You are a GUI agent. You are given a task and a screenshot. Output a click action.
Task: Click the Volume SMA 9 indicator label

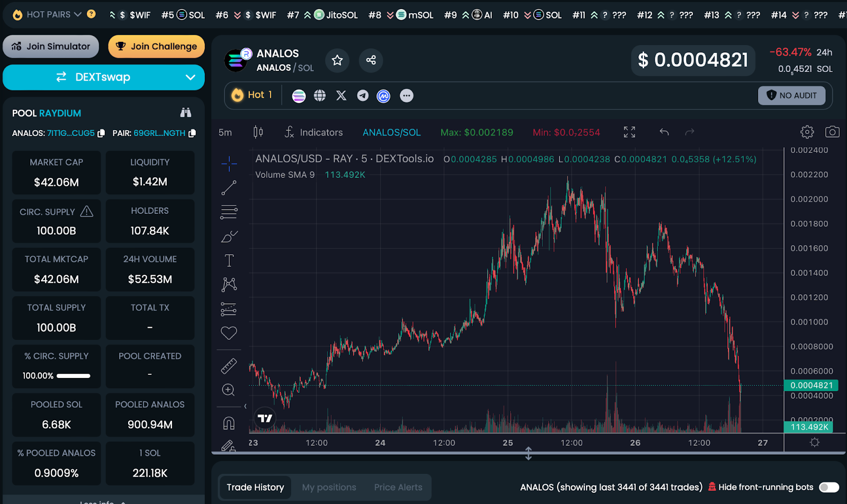285,175
